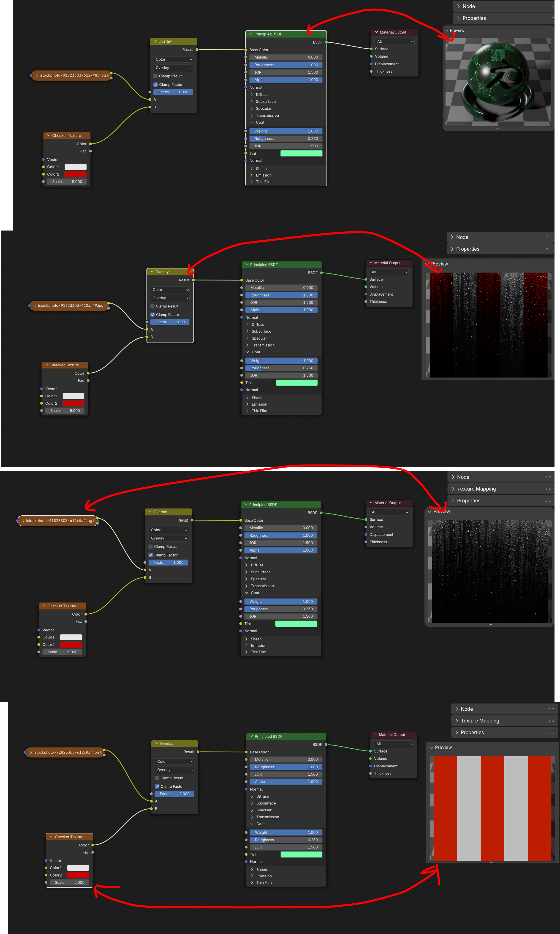
Task: Click Color1 white swatch in sphere-preview screenshot
Action: pos(76,167)
